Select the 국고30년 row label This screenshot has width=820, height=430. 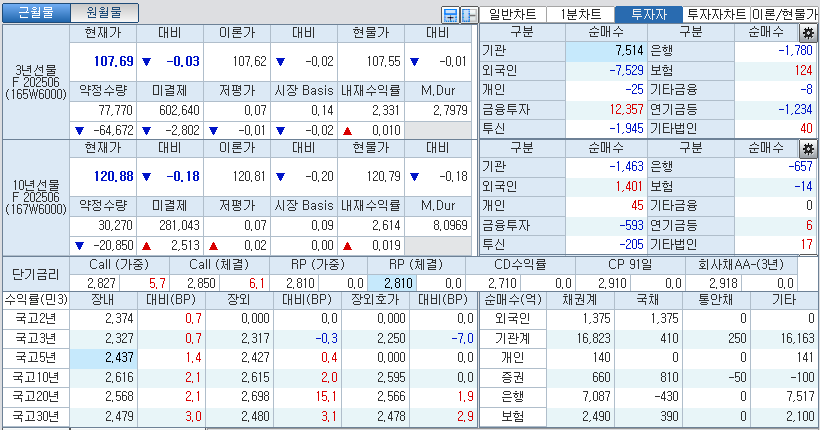coord(36,417)
